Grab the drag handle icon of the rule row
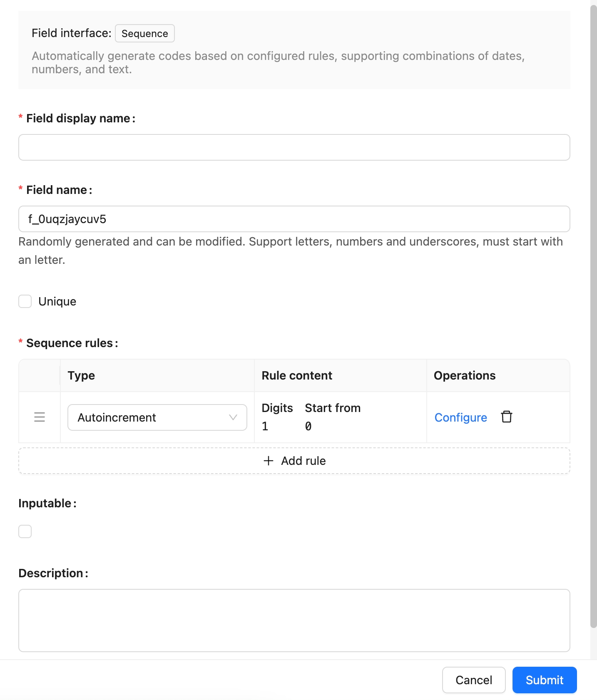597x700 pixels. click(x=40, y=417)
